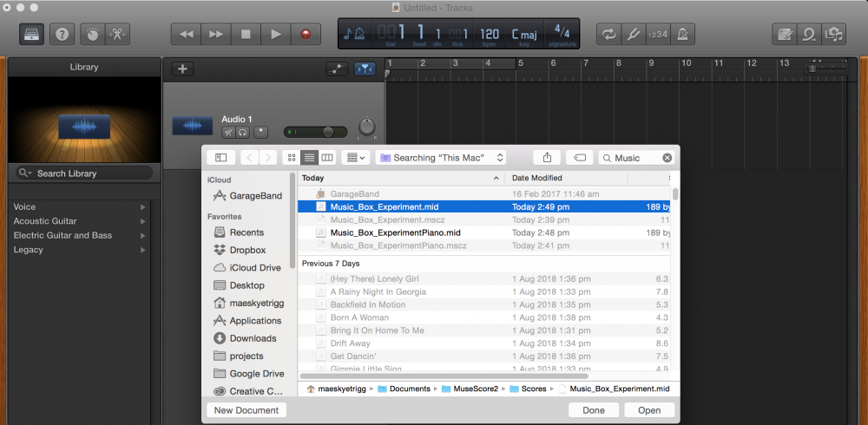Click the New Document button
The width and height of the screenshot is (868, 425).
[247, 410]
